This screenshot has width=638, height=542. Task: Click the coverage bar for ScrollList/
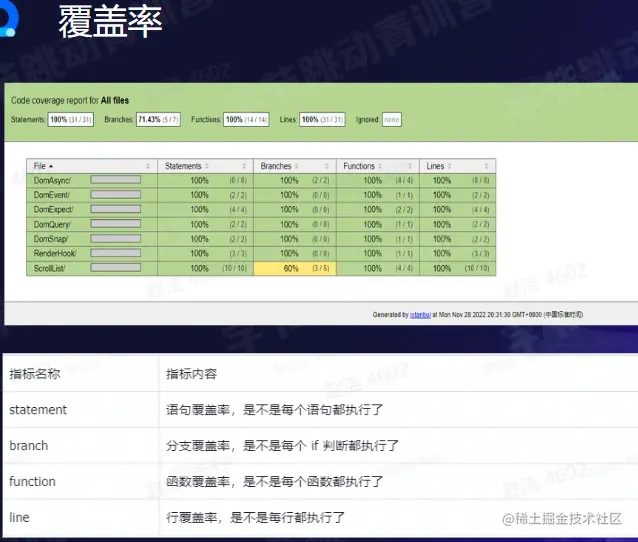(116, 267)
